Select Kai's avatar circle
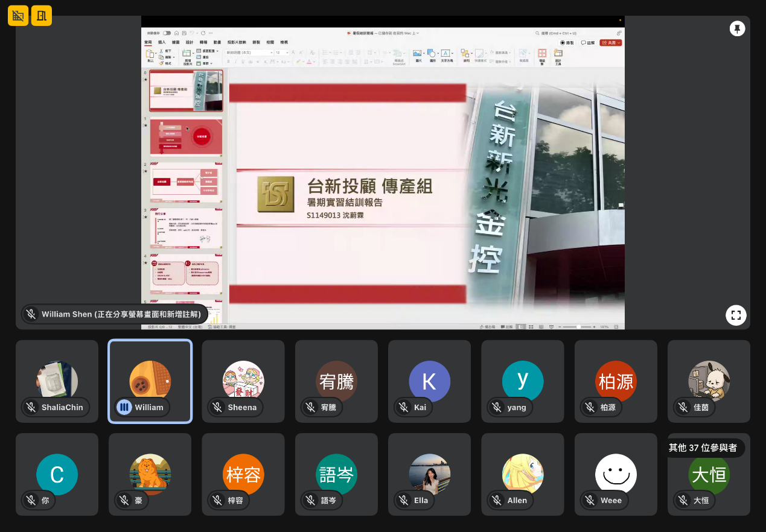 [x=430, y=381]
